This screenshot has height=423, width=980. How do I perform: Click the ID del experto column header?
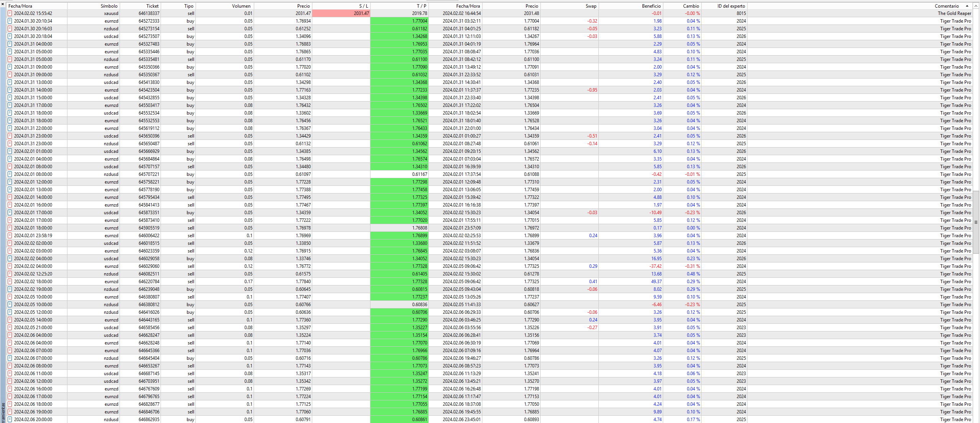point(731,6)
